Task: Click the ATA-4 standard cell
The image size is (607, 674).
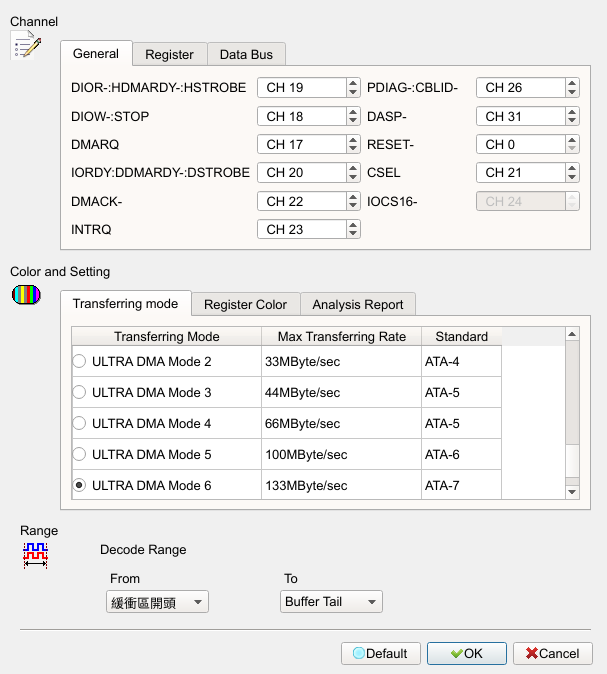Action: click(x=461, y=362)
